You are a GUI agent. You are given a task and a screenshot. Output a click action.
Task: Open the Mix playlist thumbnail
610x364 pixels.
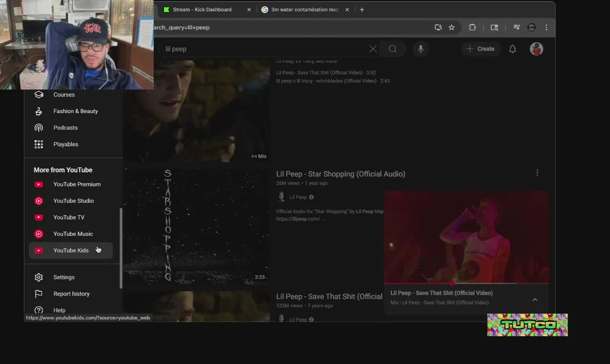pos(196,110)
